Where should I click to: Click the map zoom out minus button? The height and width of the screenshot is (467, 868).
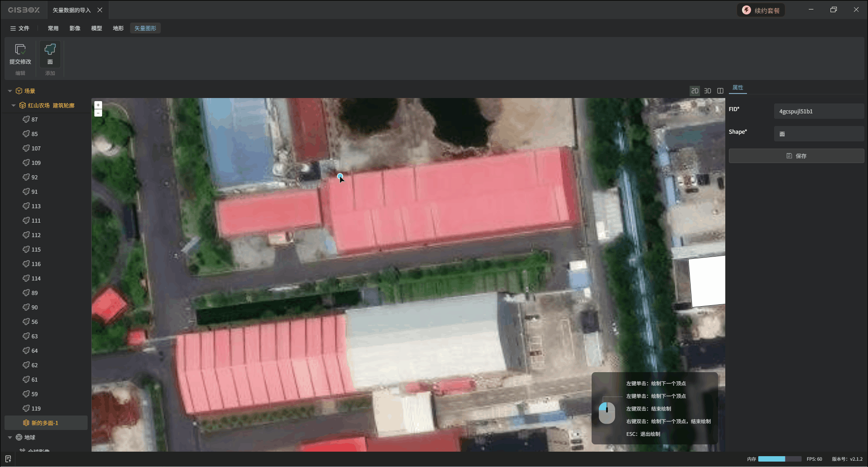pyautogui.click(x=98, y=113)
